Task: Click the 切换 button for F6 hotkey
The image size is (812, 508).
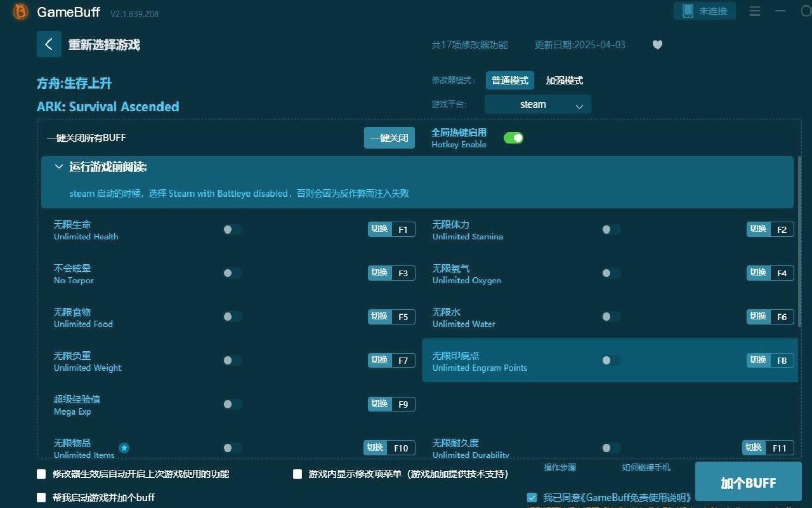Action: coord(758,317)
